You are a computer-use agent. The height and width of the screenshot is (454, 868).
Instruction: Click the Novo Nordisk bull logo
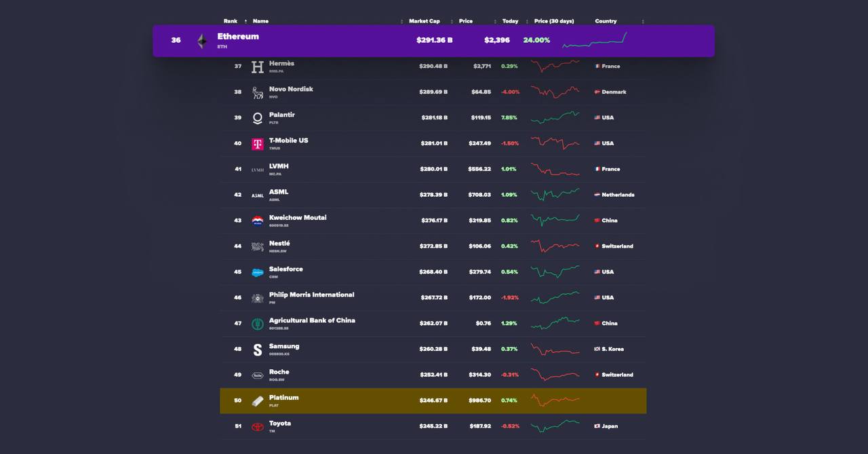(258, 92)
